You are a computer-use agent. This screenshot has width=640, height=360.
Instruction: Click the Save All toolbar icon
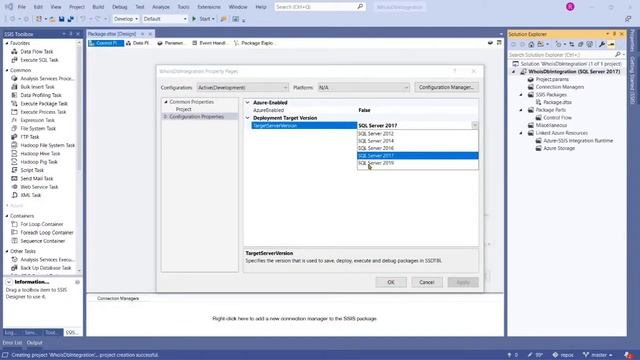[x=71, y=19]
